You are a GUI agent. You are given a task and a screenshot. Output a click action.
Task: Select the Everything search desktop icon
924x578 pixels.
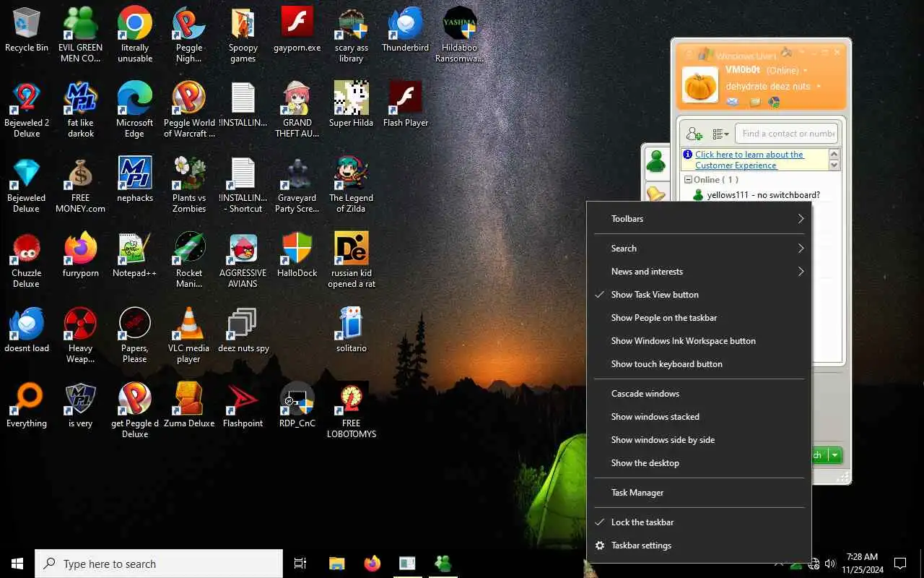[27, 405]
